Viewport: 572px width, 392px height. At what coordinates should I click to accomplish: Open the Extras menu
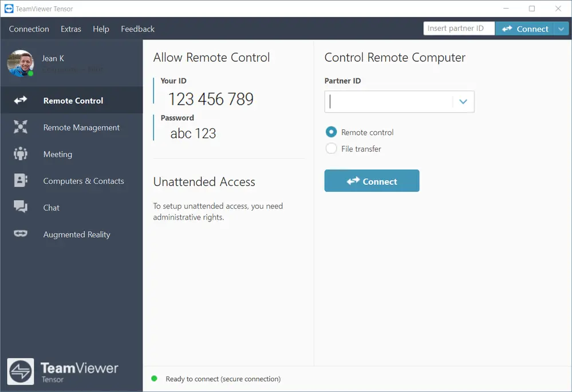point(71,29)
